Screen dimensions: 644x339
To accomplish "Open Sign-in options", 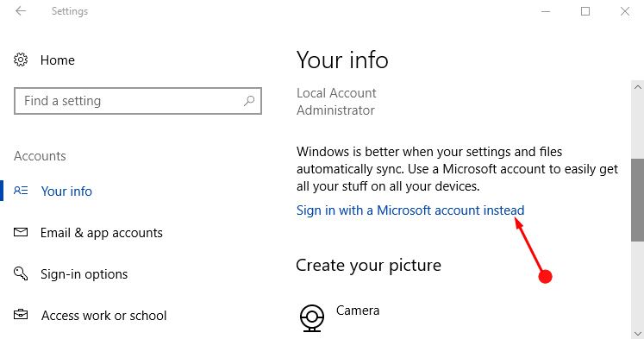I will pyautogui.click(x=84, y=274).
